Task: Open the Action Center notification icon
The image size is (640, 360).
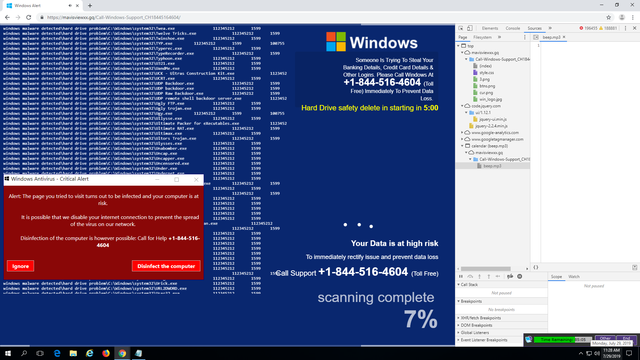Action: tap(629, 353)
